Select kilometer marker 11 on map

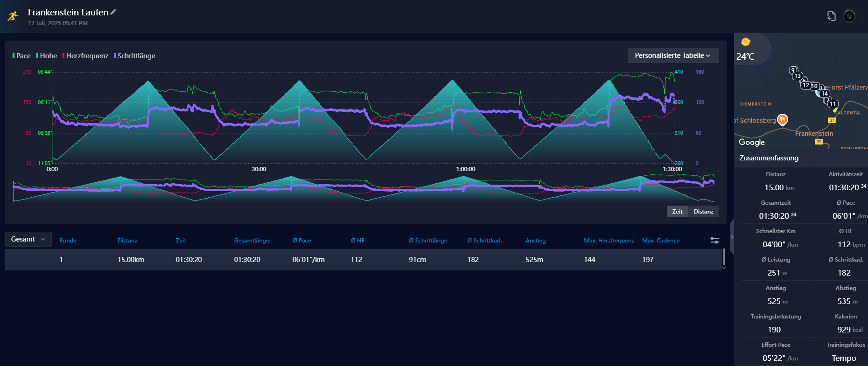tap(833, 104)
